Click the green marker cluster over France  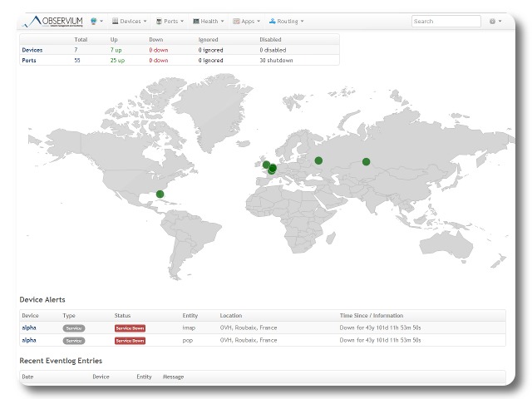click(x=272, y=169)
